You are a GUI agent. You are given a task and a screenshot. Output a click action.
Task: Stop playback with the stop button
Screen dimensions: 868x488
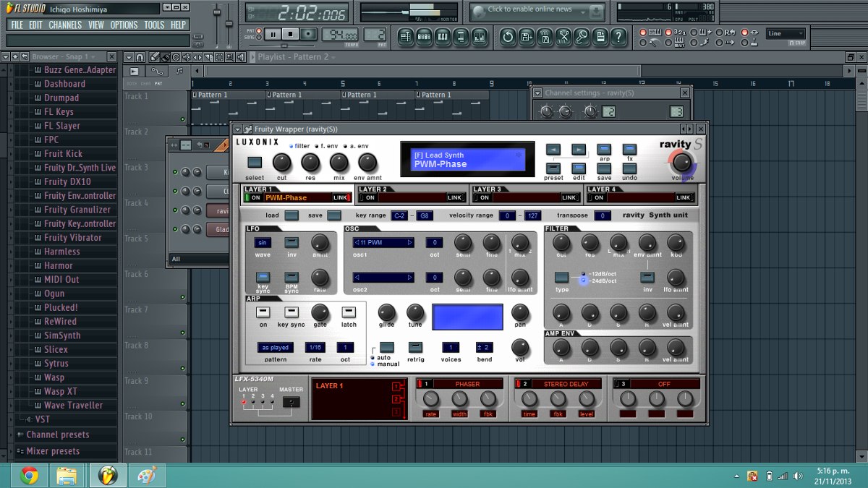[x=290, y=34]
